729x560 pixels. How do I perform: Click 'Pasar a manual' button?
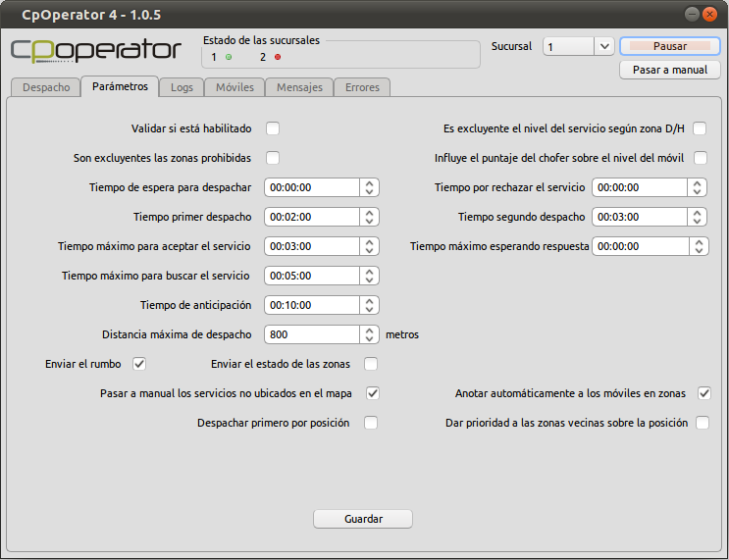[x=670, y=70]
